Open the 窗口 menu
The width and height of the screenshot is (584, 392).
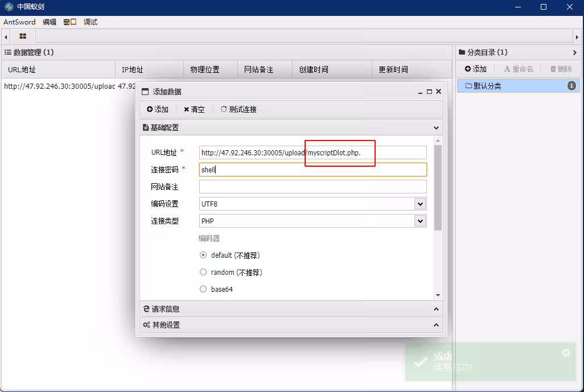click(69, 22)
